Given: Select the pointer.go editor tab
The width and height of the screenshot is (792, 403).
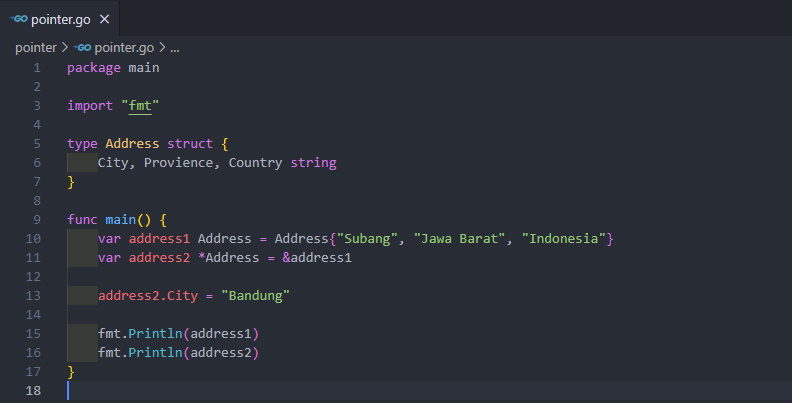Looking at the screenshot, I should tap(60, 19).
